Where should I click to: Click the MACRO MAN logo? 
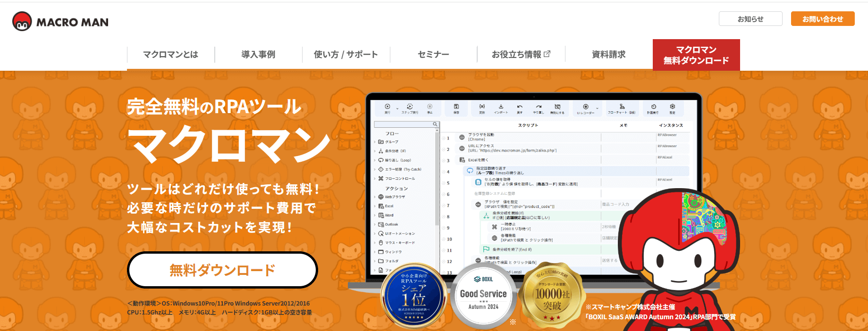click(60, 21)
